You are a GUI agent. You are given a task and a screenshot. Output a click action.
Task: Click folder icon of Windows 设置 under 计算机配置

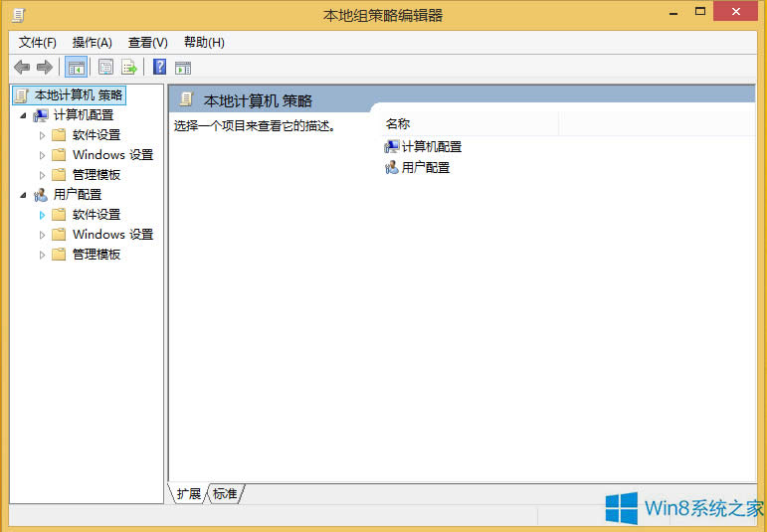(x=59, y=155)
